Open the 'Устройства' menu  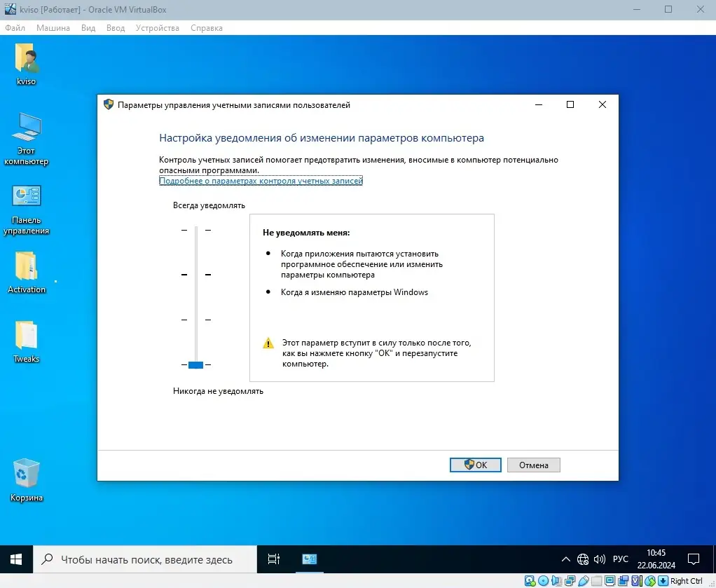tap(158, 28)
